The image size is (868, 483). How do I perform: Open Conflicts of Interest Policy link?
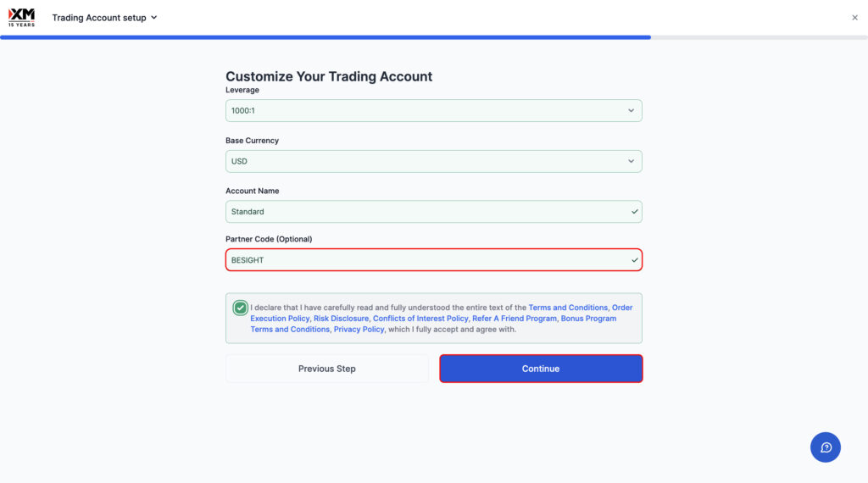click(x=420, y=319)
